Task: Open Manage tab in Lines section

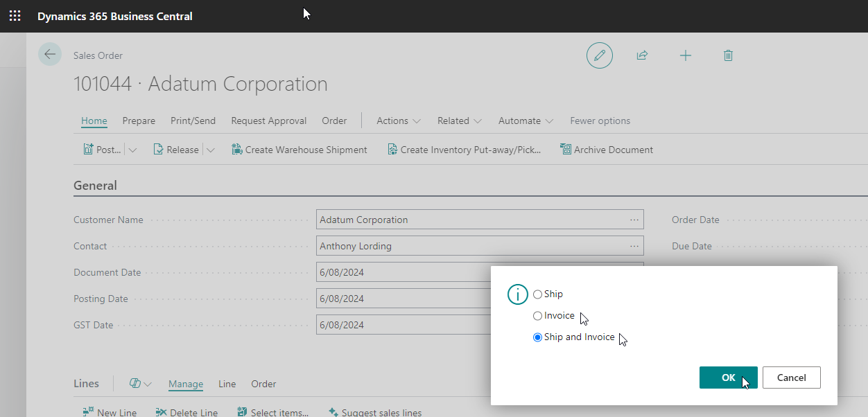Action: (x=186, y=384)
